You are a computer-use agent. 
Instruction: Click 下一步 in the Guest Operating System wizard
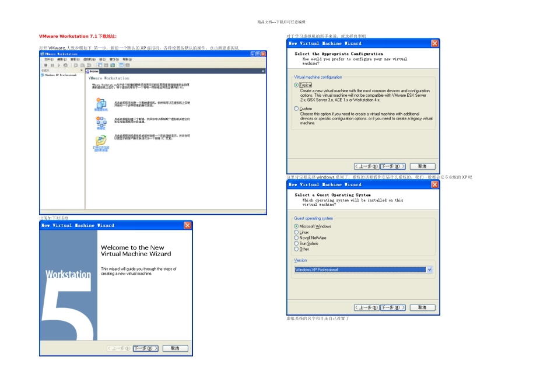[393, 307]
